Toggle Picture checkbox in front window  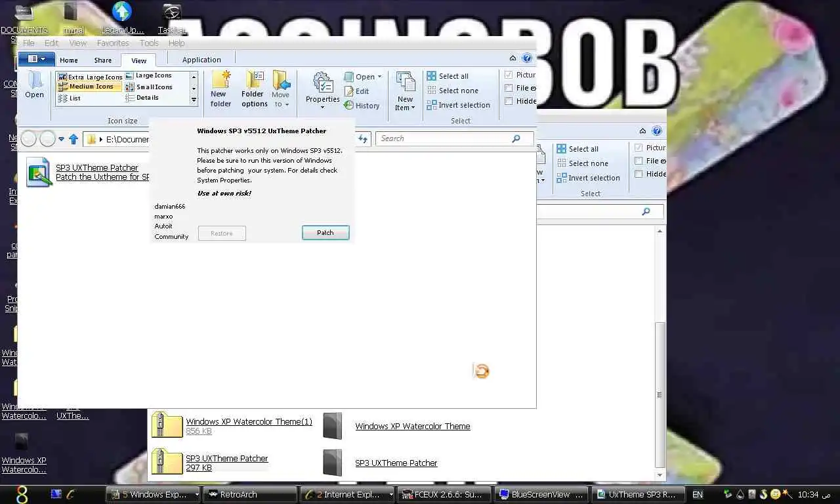509,75
